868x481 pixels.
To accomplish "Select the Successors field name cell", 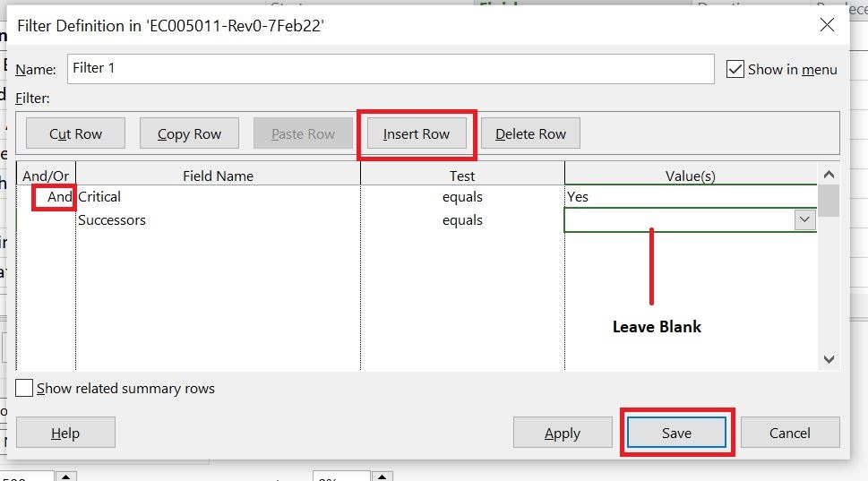I will pyautogui.click(x=218, y=219).
